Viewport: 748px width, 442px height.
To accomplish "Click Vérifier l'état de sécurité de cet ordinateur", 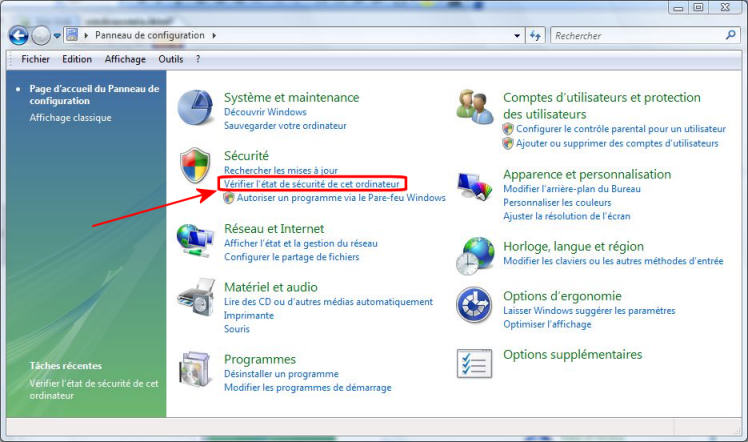I will coord(312,184).
